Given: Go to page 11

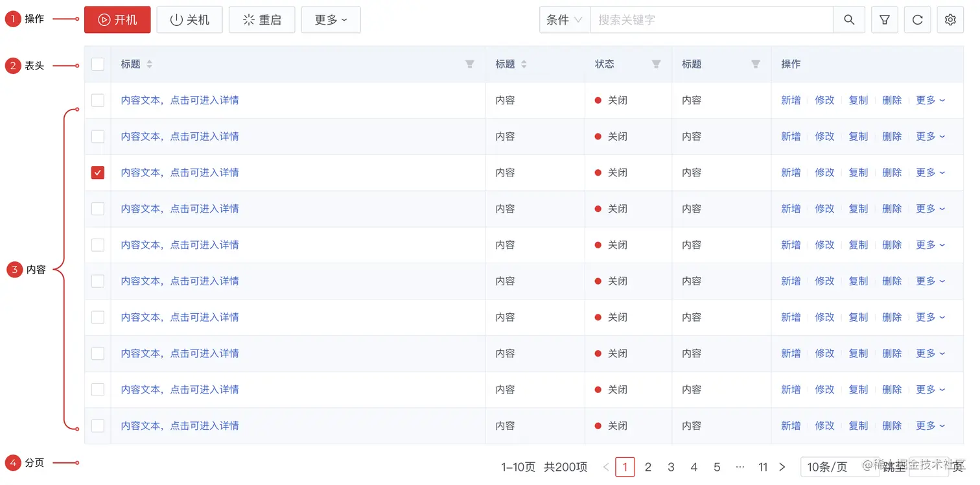Looking at the screenshot, I should [x=763, y=467].
